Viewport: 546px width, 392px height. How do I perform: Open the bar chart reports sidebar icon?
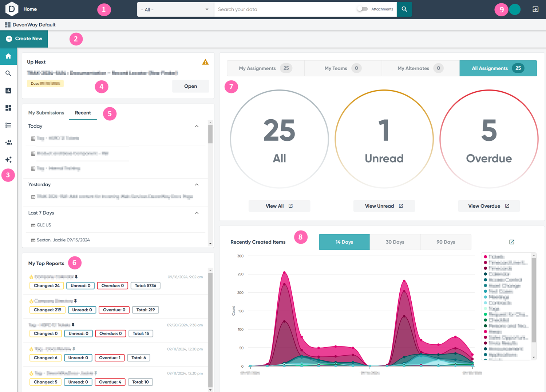coord(8,91)
